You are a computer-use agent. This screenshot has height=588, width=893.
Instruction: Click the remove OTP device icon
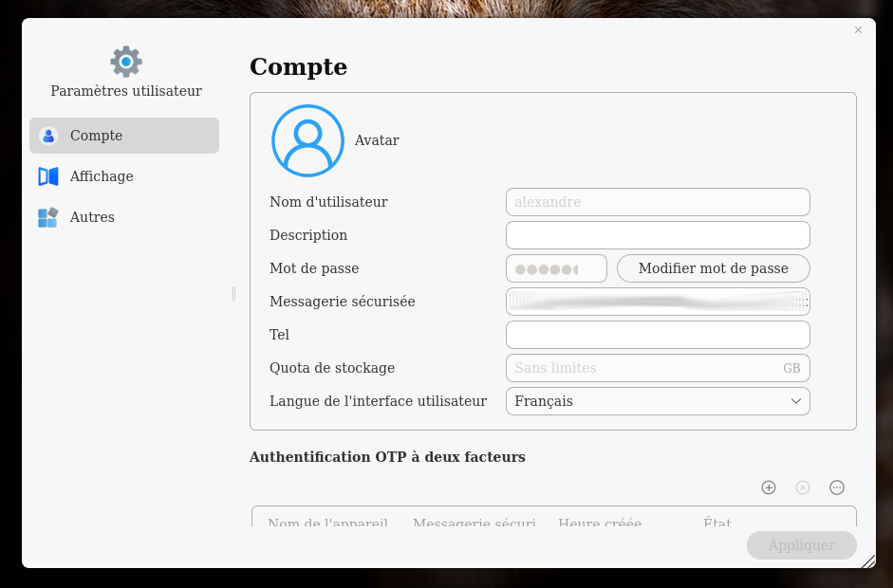point(803,487)
